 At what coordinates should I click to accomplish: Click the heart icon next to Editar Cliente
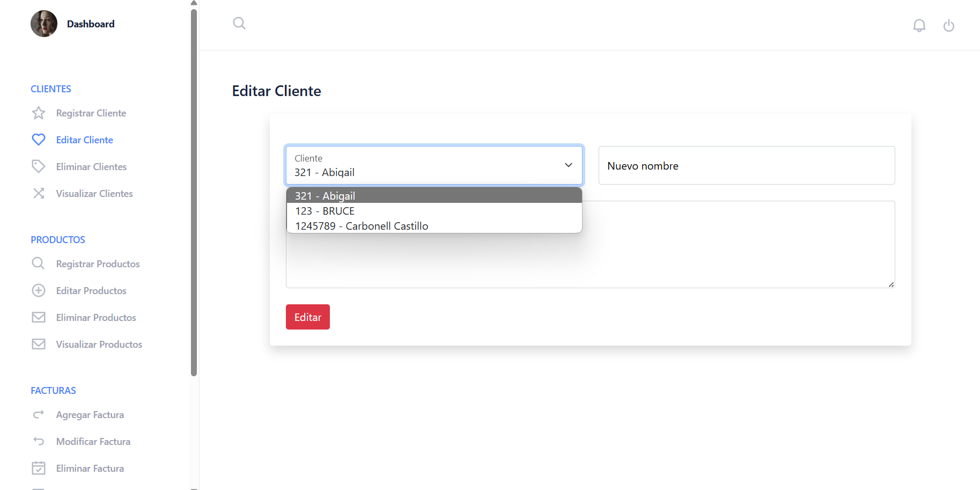[x=39, y=140]
